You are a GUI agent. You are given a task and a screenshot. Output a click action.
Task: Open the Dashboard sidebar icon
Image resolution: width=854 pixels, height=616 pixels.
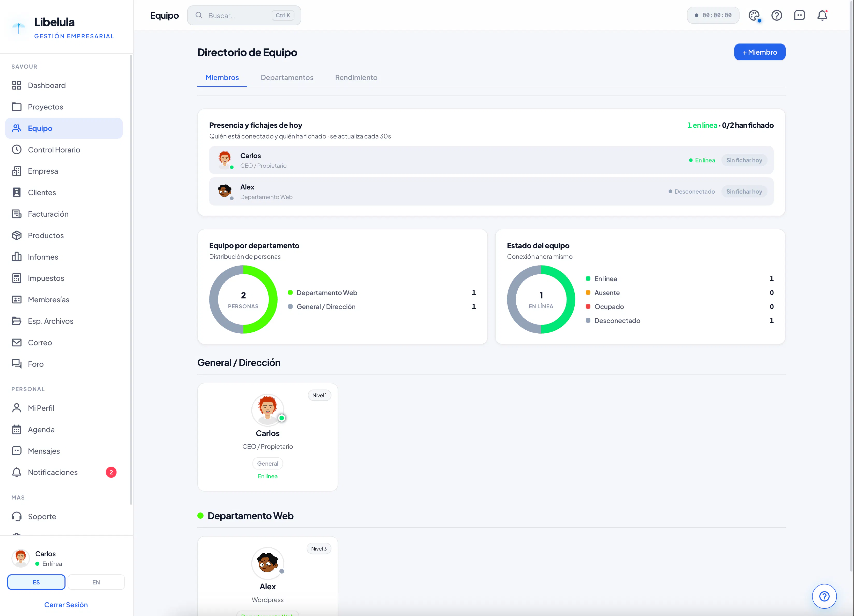(17, 85)
